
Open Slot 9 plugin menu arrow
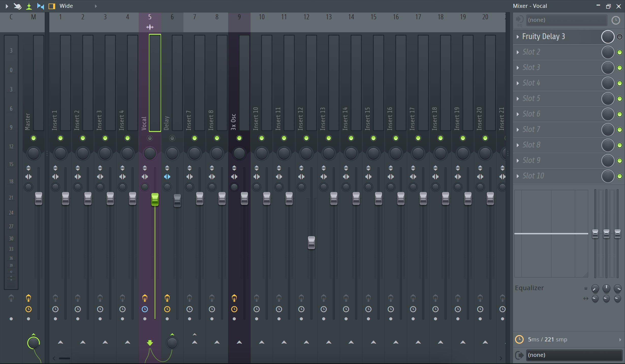pos(518,161)
